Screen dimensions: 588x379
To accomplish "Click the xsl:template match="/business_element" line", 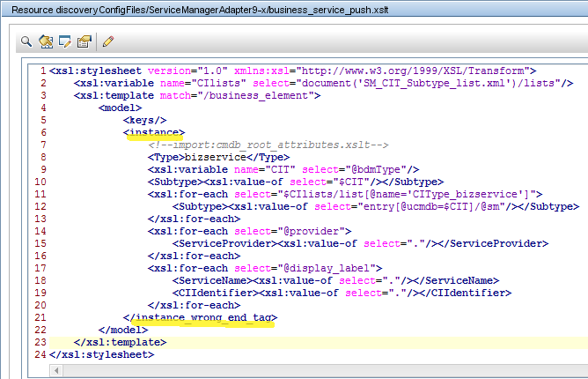I will [x=197, y=96].
